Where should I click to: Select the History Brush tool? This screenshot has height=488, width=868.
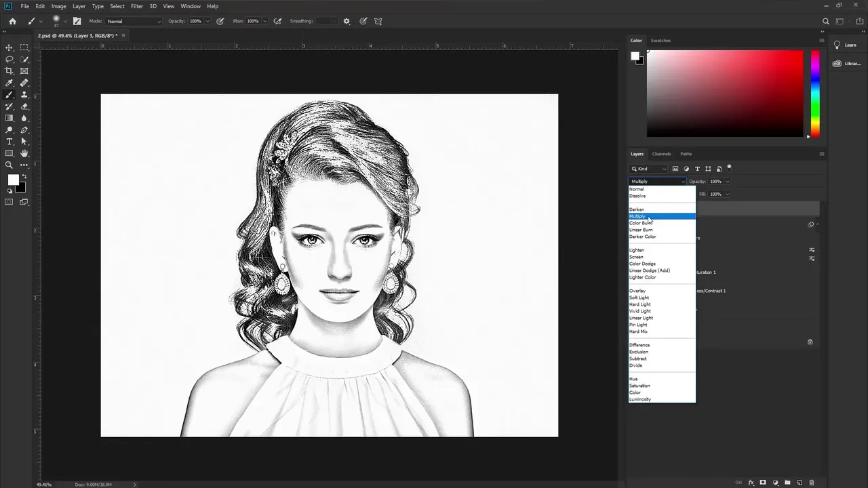(x=9, y=106)
